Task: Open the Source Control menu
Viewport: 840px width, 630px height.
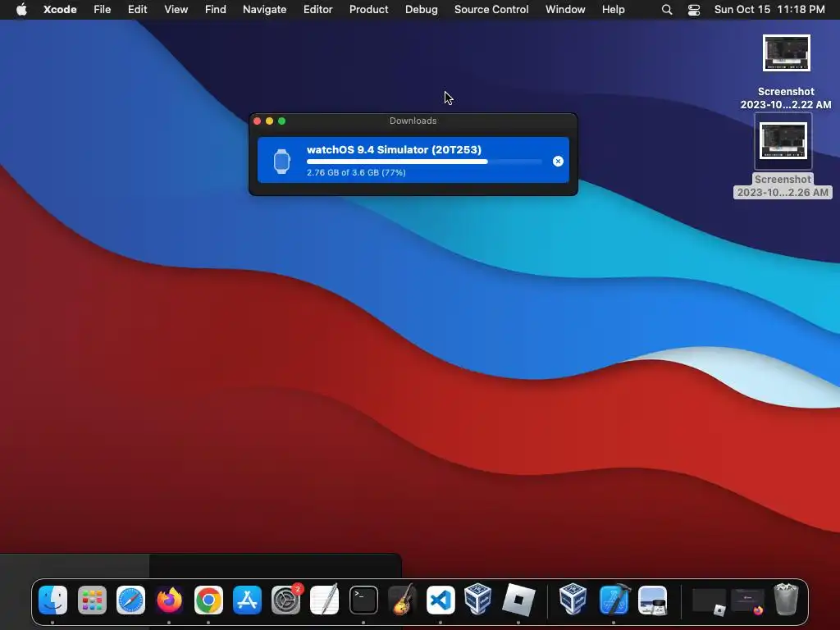Action: pyautogui.click(x=491, y=10)
